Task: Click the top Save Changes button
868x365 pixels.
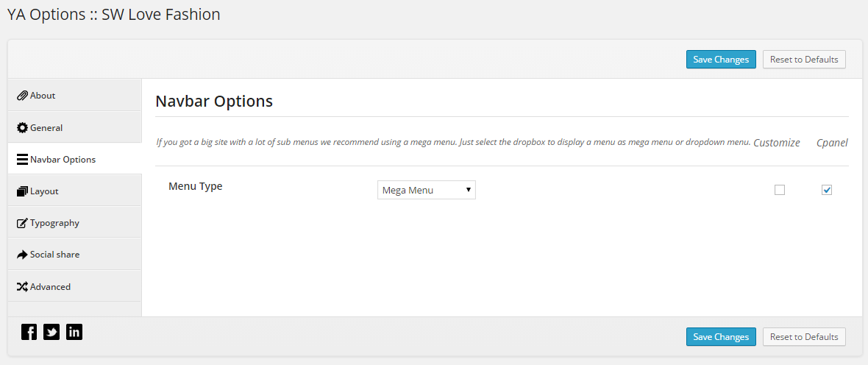Action: [721, 60]
